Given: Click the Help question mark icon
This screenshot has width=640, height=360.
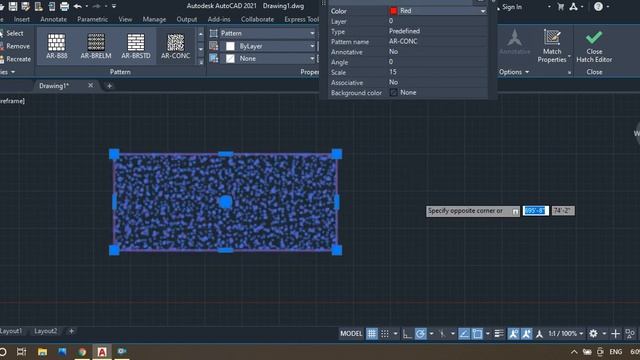Looking at the screenshot, I should [x=598, y=7].
